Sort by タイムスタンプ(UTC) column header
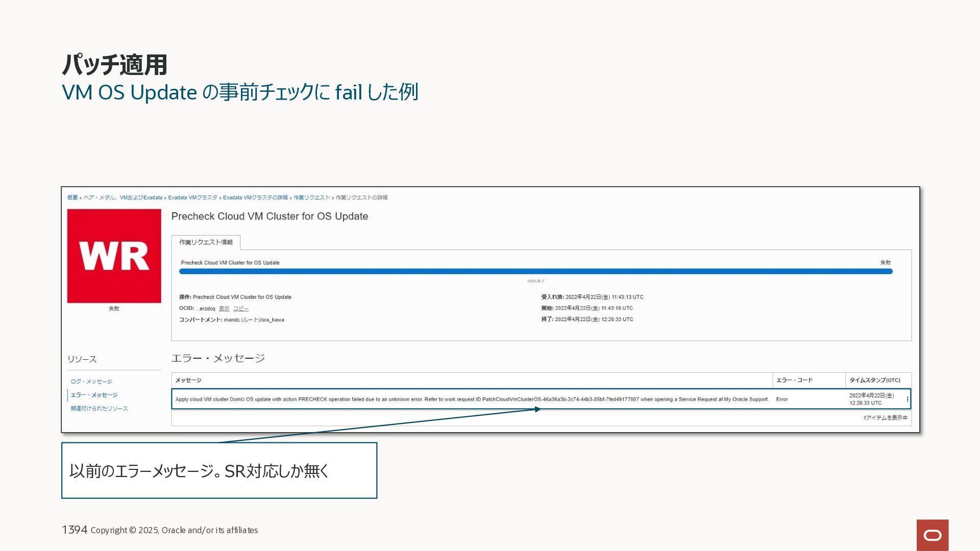 tap(874, 380)
